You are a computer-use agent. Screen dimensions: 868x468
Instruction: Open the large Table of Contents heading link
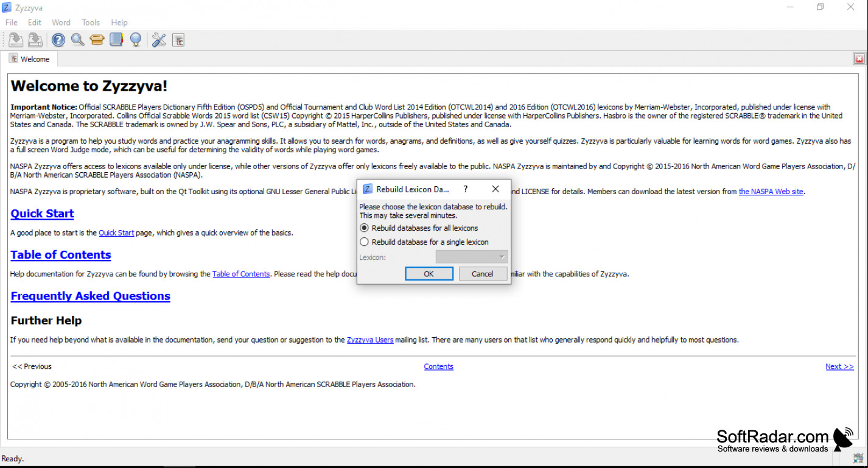61,255
